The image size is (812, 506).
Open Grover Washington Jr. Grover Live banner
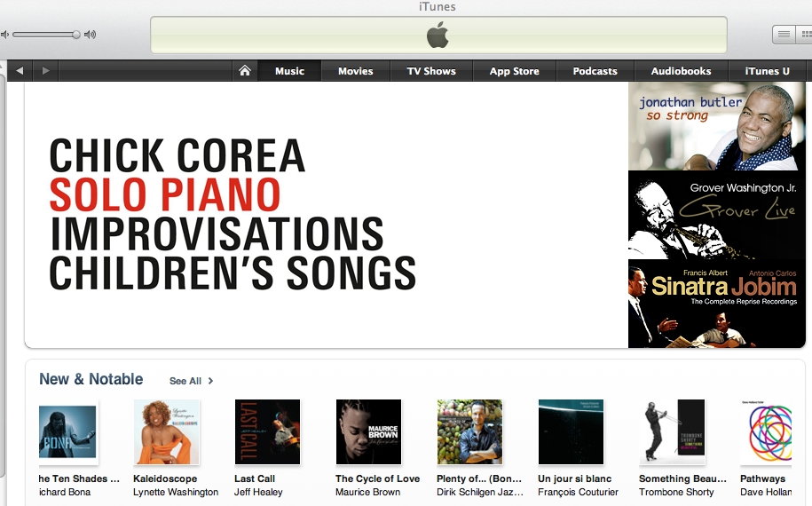(717, 215)
